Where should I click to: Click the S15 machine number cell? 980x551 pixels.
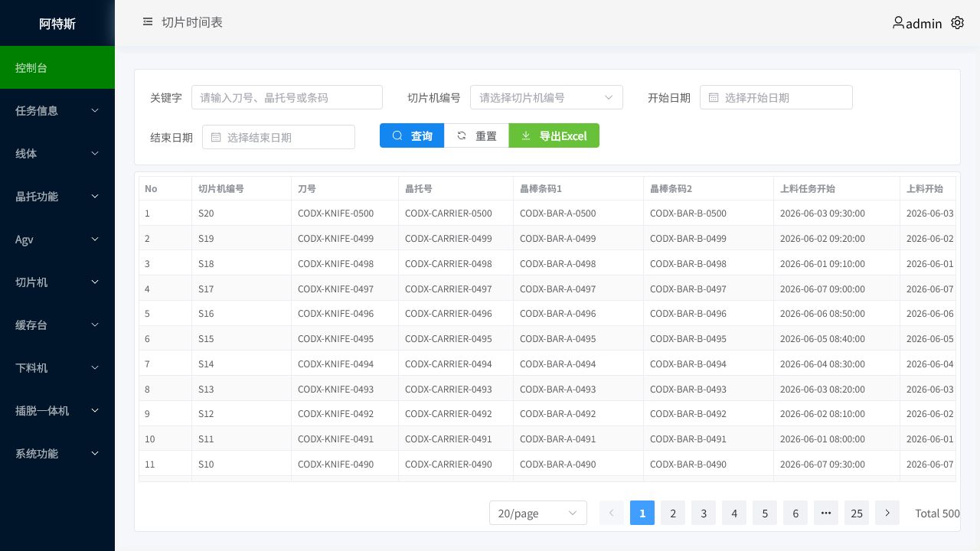pyautogui.click(x=242, y=338)
